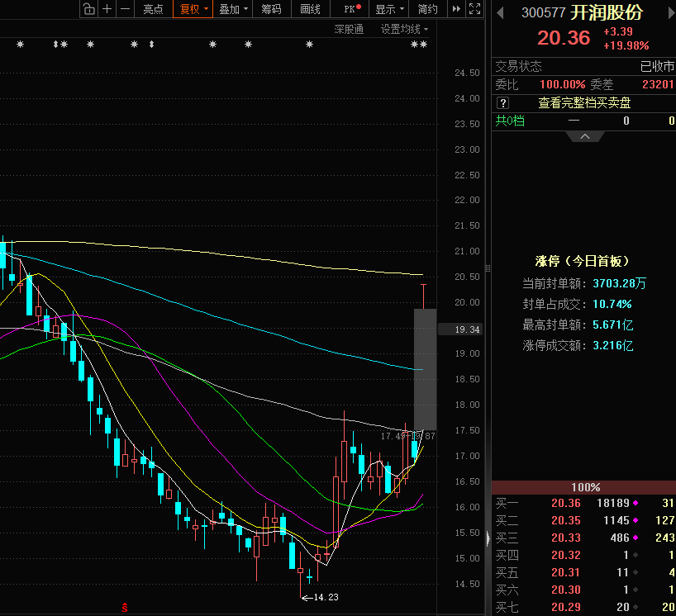This screenshot has width=676, height=616.
Task: Collapse order book with upward chevron
Action: pyautogui.click(x=585, y=136)
